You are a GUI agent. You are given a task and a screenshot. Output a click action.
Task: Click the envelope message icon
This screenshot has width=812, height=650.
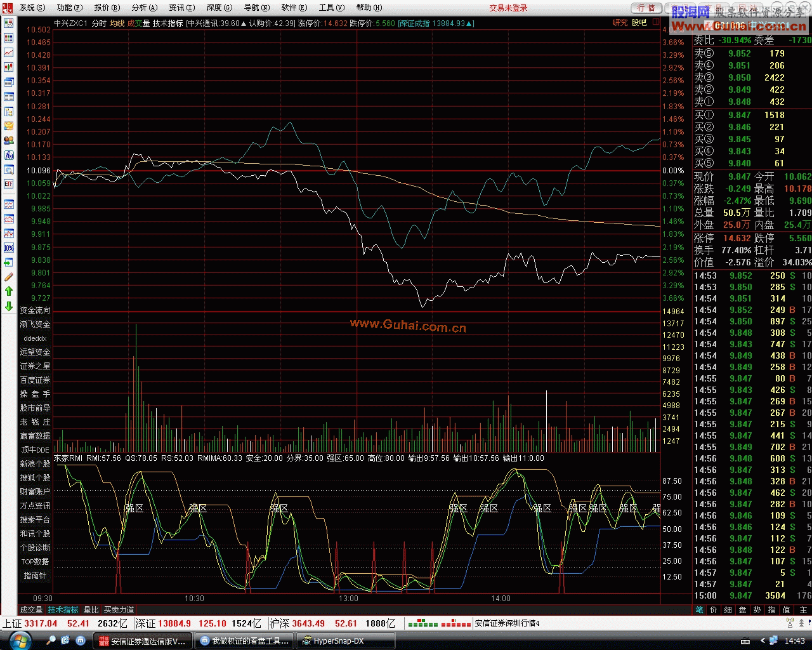point(9,126)
